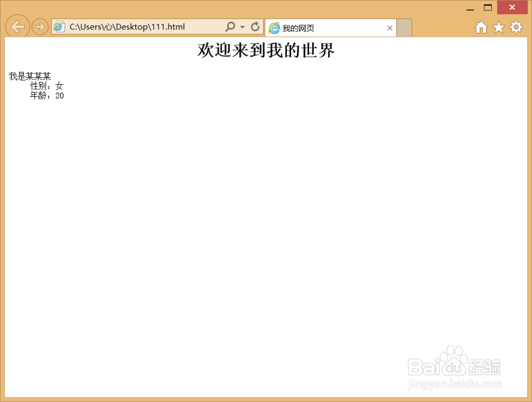The height and width of the screenshot is (402, 532).
Task: Click the Internet Explorer icon in address bar
Action: [57, 27]
